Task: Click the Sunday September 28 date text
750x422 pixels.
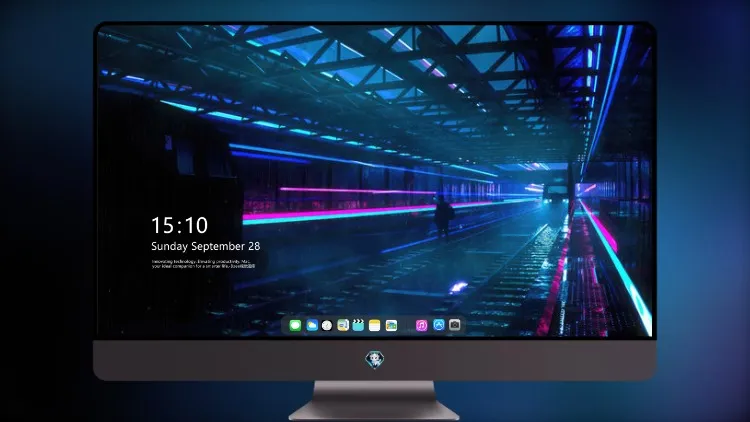Action: pyautogui.click(x=206, y=246)
